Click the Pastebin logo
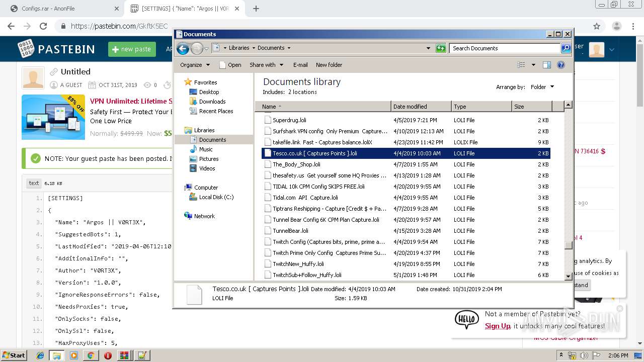 (x=56, y=49)
